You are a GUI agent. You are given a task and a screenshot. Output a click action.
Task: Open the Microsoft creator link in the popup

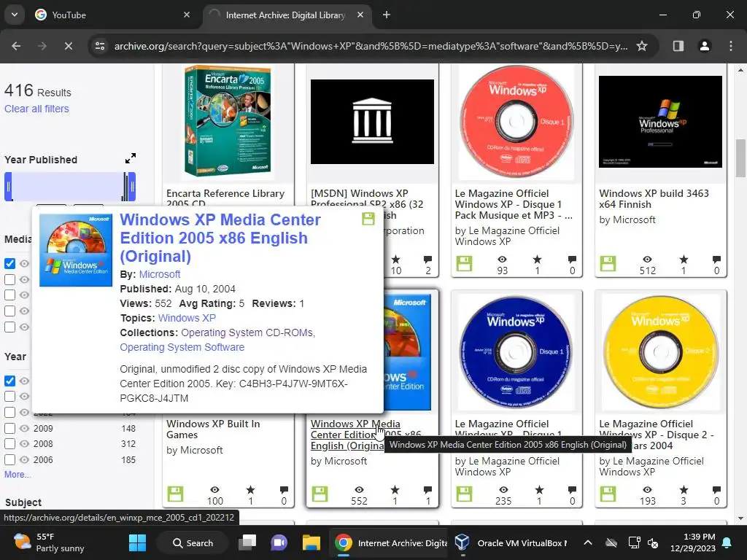coord(160,274)
